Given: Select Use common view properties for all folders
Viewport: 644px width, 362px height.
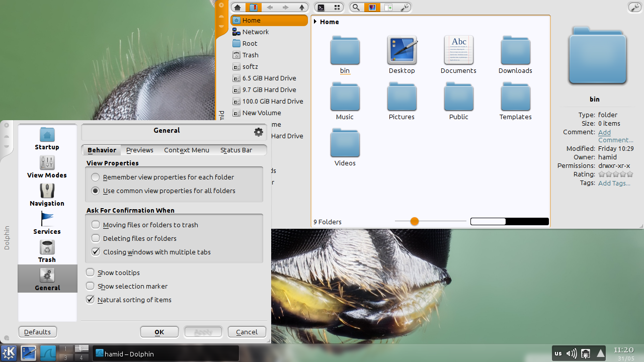Looking at the screenshot, I should [95, 191].
